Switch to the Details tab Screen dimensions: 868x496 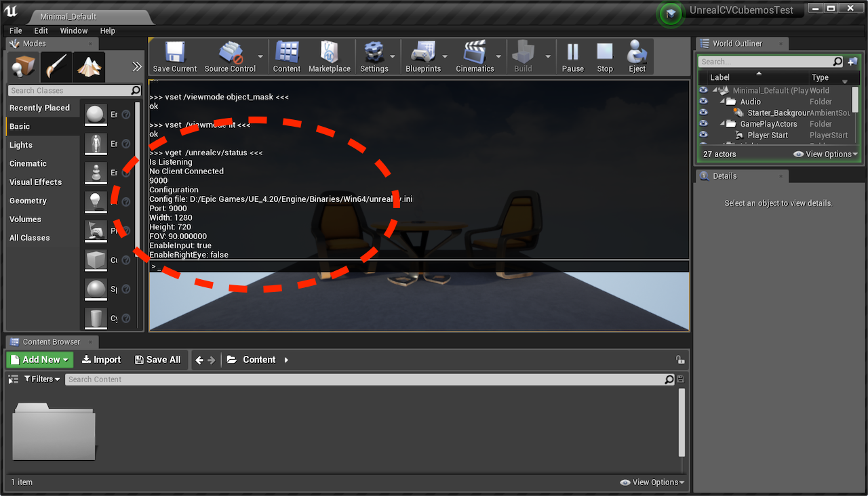(741, 176)
